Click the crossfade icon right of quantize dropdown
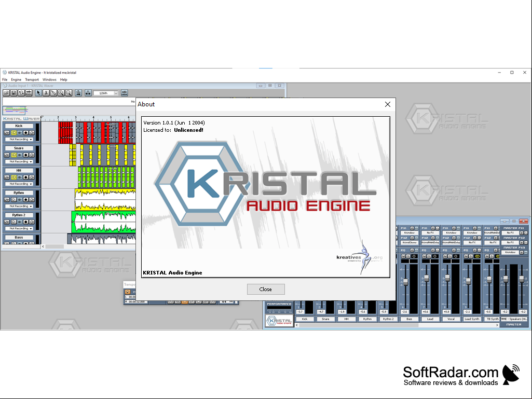Screen dimensions: 532x399 (124, 93)
